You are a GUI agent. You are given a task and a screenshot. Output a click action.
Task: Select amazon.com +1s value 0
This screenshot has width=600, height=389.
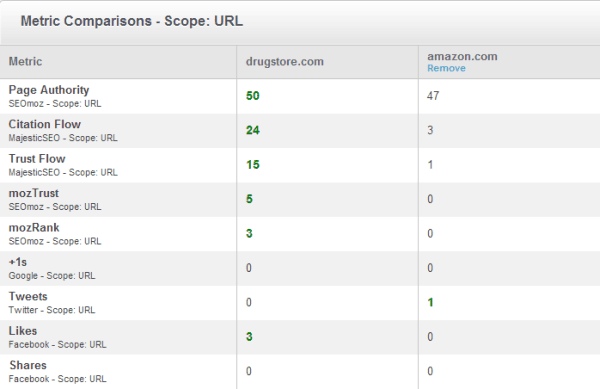point(430,268)
